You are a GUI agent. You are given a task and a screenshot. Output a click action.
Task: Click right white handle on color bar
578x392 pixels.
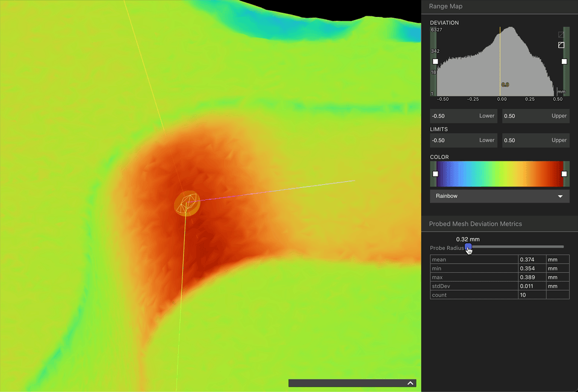(564, 173)
